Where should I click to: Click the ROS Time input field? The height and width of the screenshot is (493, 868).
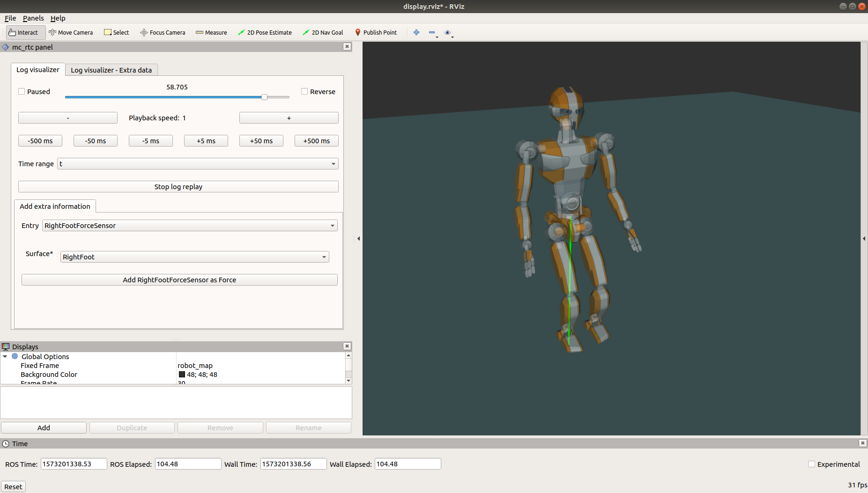coord(73,464)
